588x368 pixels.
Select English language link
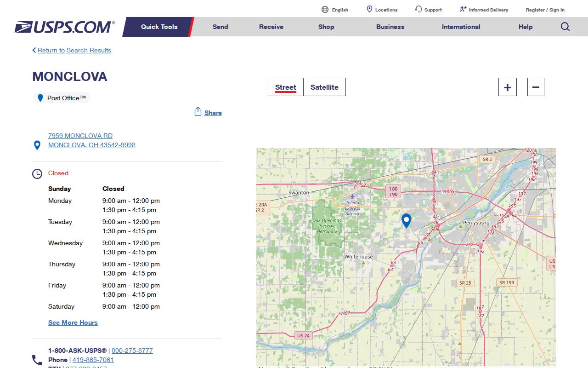[x=340, y=10]
